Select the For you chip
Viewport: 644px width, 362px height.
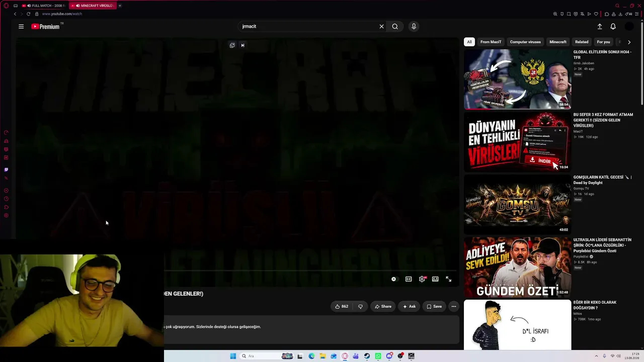[x=603, y=42]
